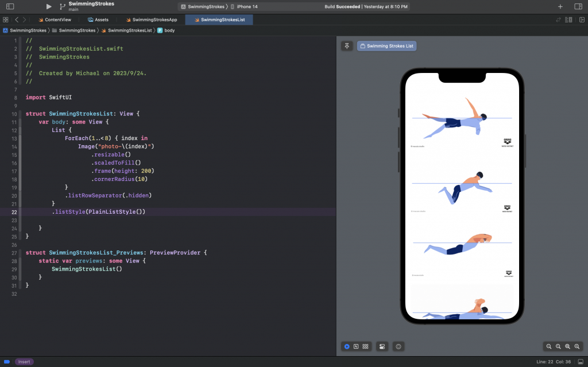The width and height of the screenshot is (588, 367).
Task: Click the ForEach(1..<8) line
Action: (x=106, y=138)
